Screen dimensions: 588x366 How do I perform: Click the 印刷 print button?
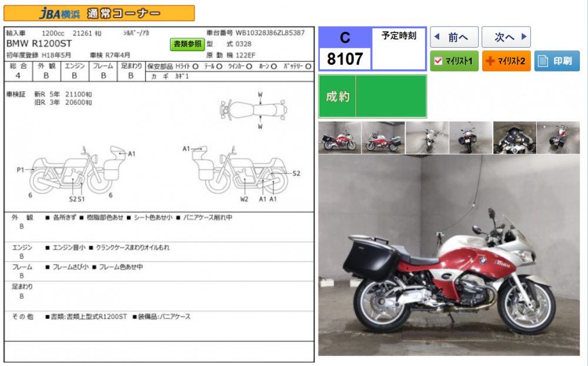coord(557,61)
